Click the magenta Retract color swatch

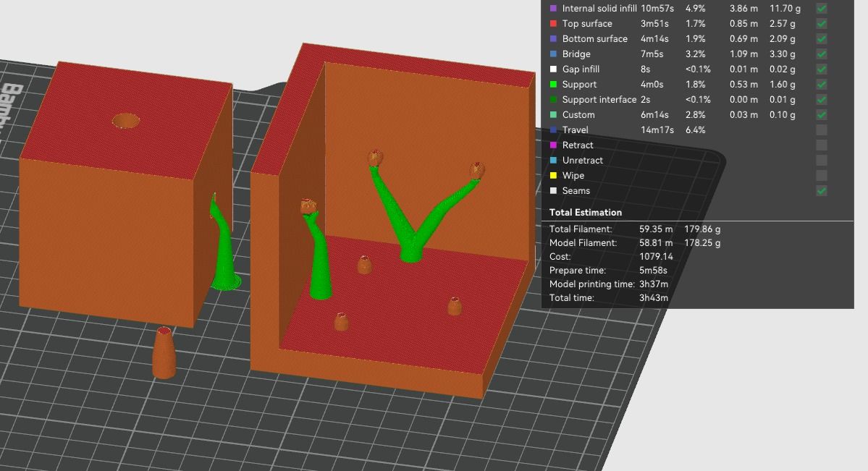point(553,145)
